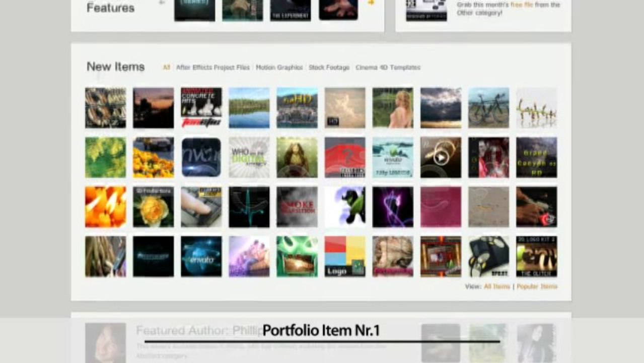Open the yellow rose thumbnail
Screen dimensions: 644x363
154,207
